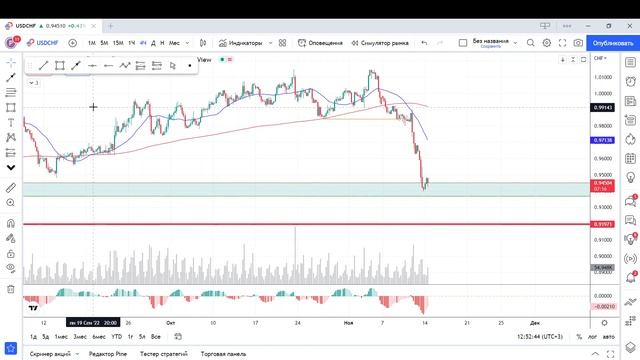Open the calendar panel in right sidebar
Viewport: 640px width, 360px height.
click(x=631, y=158)
